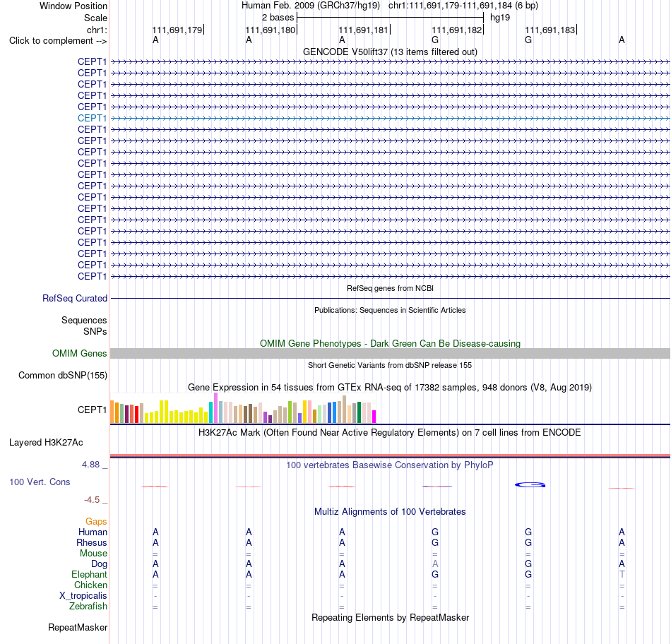Click the -4.5 PhyloP scale minimum

(92, 500)
